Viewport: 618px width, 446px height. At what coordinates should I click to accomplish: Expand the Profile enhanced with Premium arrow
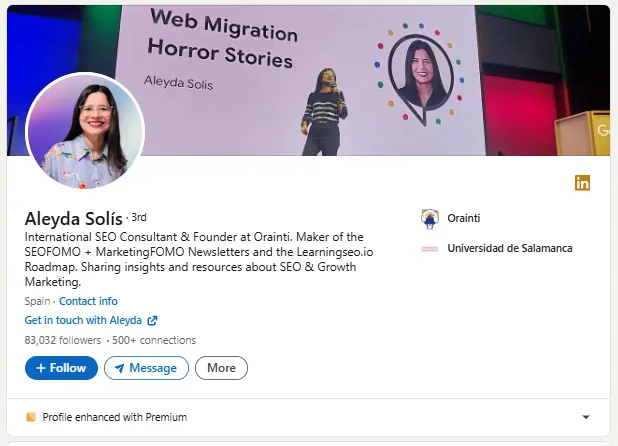586,417
